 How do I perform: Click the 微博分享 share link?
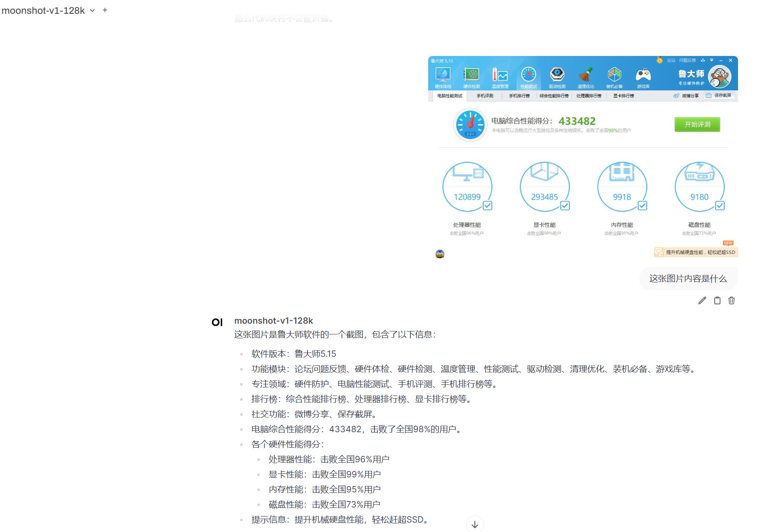[x=686, y=96]
